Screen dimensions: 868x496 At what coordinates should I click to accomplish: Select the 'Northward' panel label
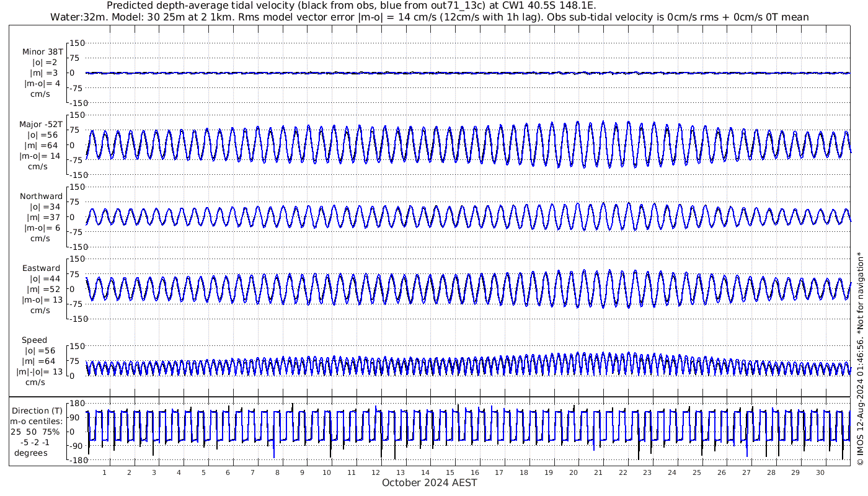(42, 197)
